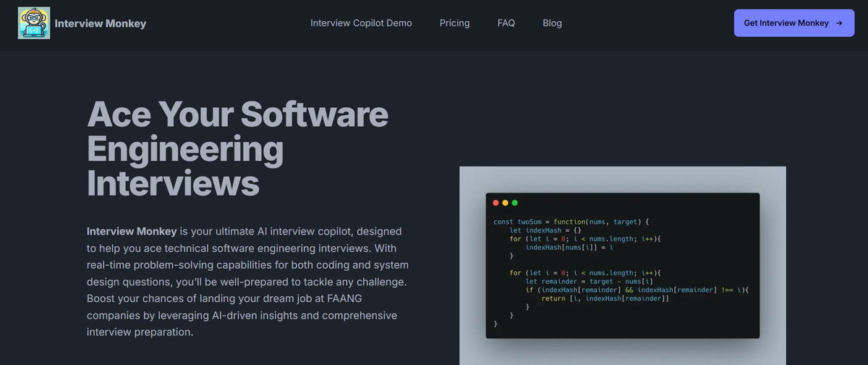
Task: Click the Ace Your Software Engineering Interviews headline
Action: 237,149
